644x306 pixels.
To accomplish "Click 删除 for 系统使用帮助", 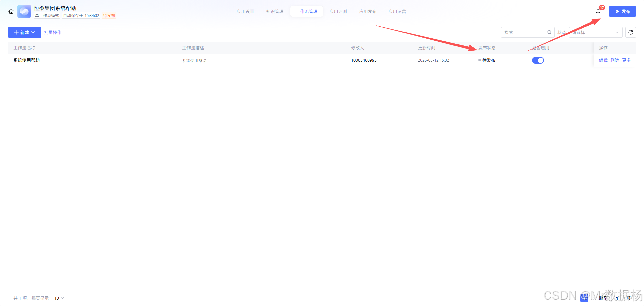I will 615,60.
